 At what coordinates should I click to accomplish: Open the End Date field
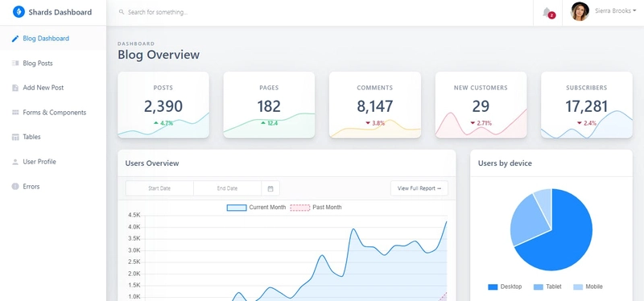(227, 188)
